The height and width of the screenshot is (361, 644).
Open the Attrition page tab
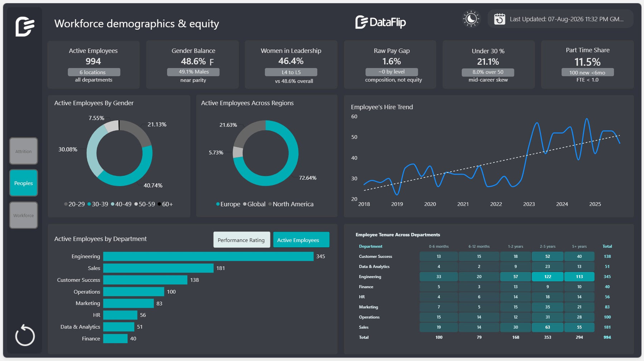pyautogui.click(x=24, y=151)
